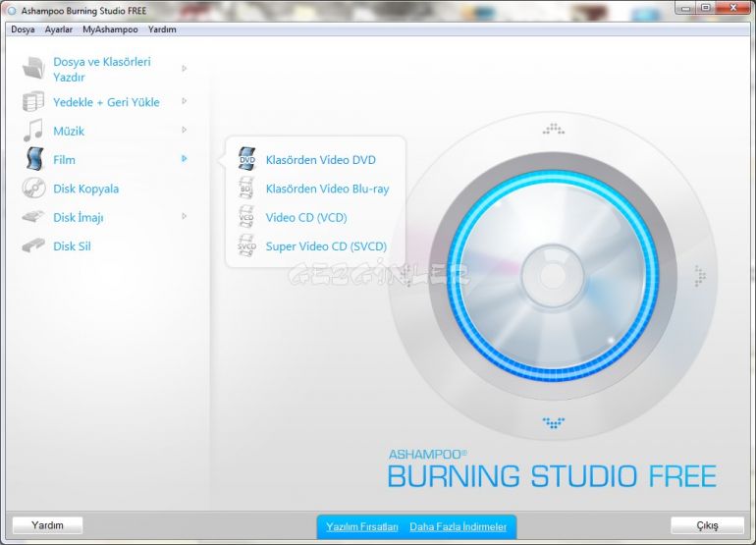Click the bottom blue dotted arrow on wheel

(554, 423)
